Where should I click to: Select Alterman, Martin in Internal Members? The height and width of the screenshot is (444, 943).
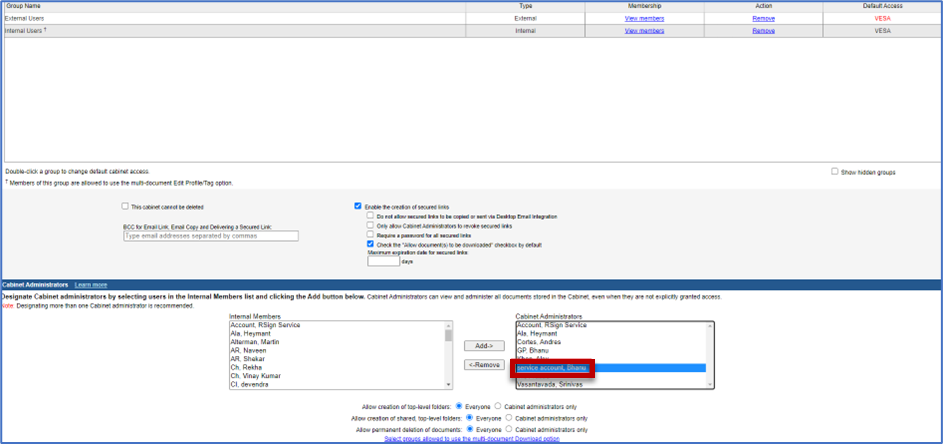[258, 342]
